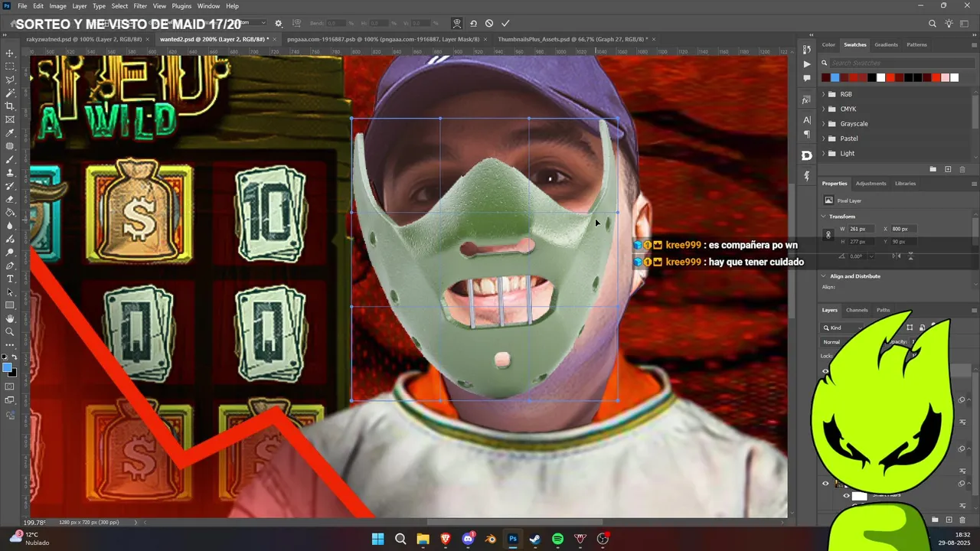Click the foreground color box in toolbar

tap(8, 368)
